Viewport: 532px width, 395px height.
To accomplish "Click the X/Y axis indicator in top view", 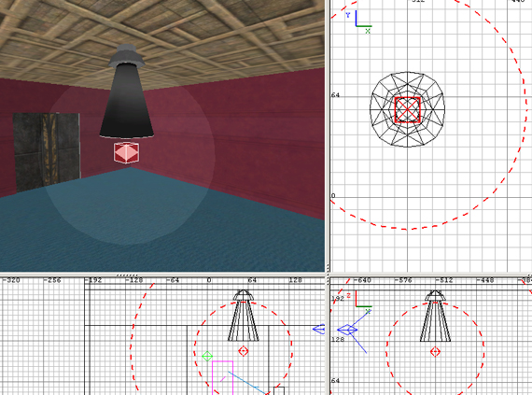I will click(359, 21).
